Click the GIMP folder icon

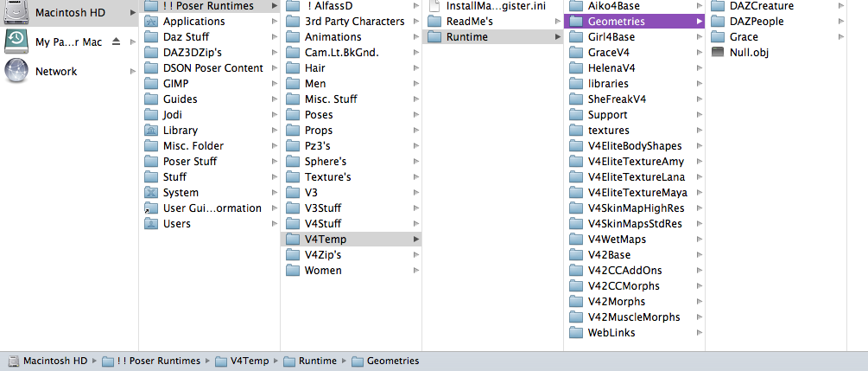tap(151, 84)
